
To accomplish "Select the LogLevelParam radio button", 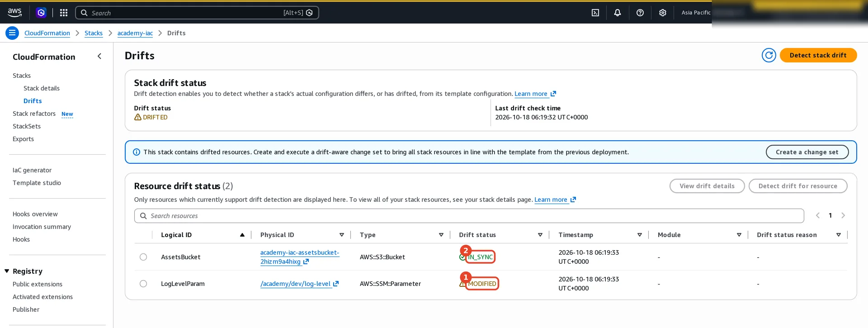I will (143, 284).
